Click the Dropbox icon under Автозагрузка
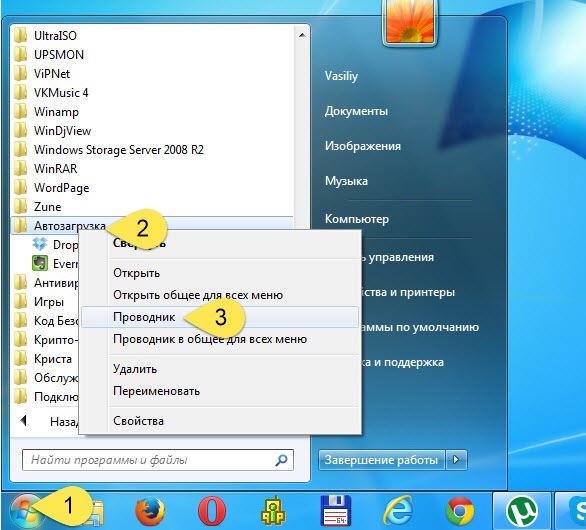The height and width of the screenshot is (530, 586). pyautogui.click(x=40, y=244)
